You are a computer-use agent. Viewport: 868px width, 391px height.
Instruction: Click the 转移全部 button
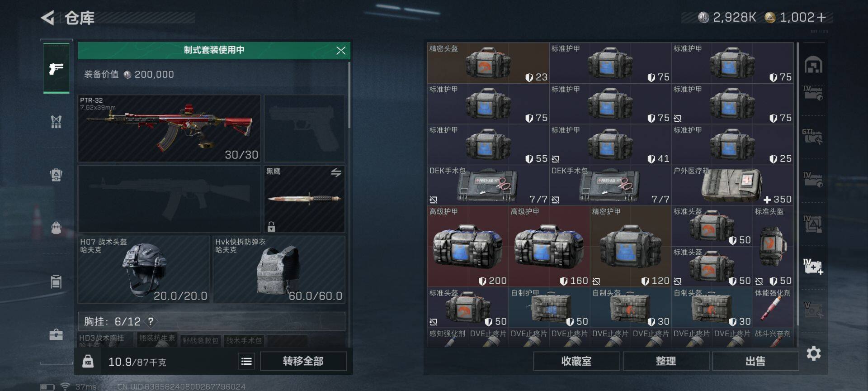coord(303,361)
